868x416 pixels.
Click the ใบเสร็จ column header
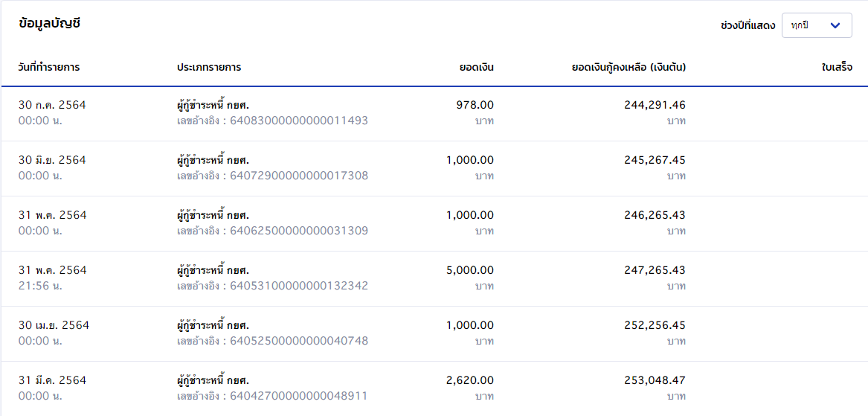click(x=837, y=68)
